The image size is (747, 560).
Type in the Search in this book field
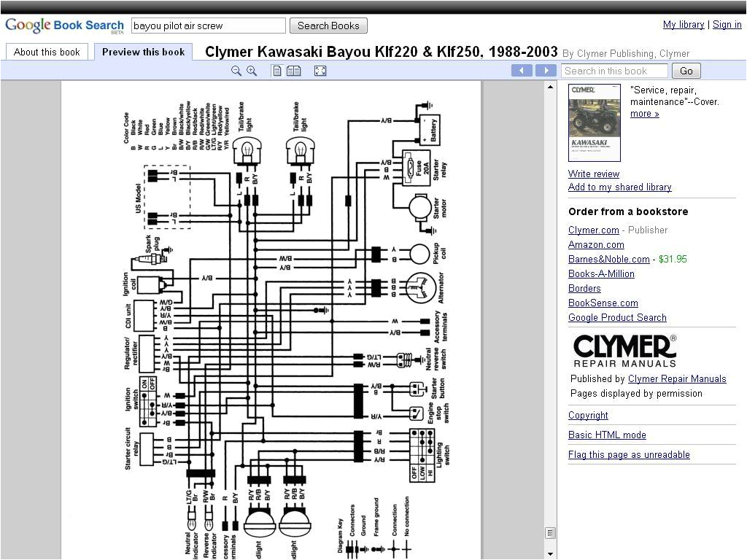pos(614,71)
